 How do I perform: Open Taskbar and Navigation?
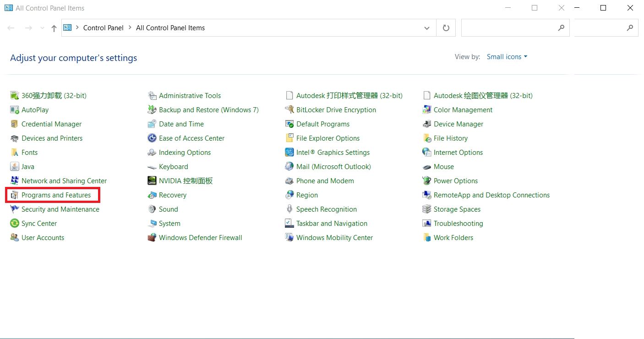click(x=332, y=223)
